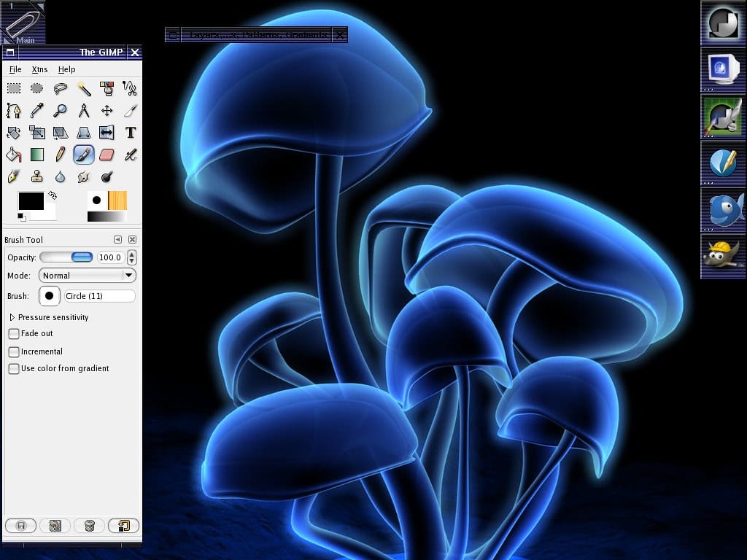Viewport: 747px width, 560px height.
Task: Select the Select By Color tool
Action: click(107, 88)
